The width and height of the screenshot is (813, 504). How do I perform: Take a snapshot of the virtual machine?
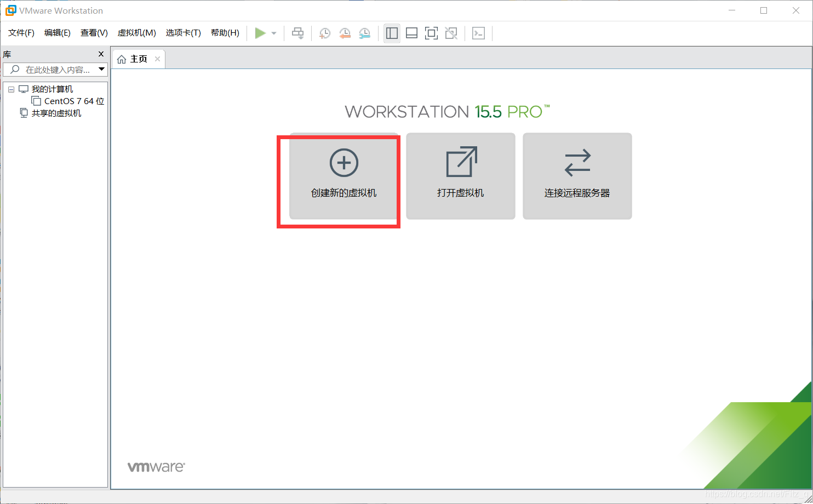point(325,33)
